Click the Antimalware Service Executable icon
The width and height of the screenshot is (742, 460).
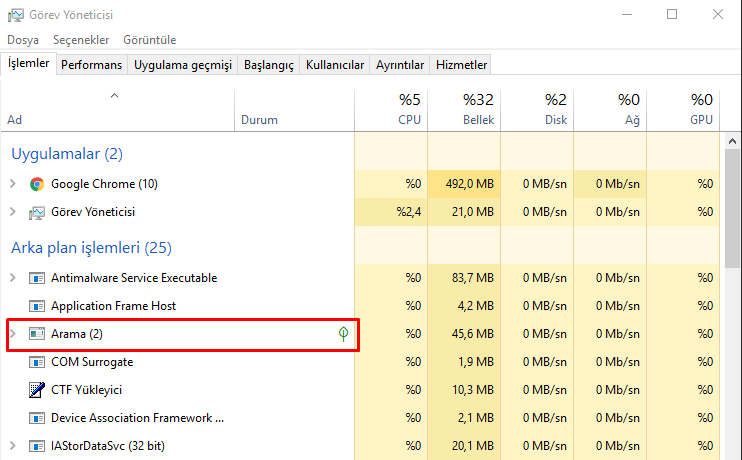click(x=37, y=278)
